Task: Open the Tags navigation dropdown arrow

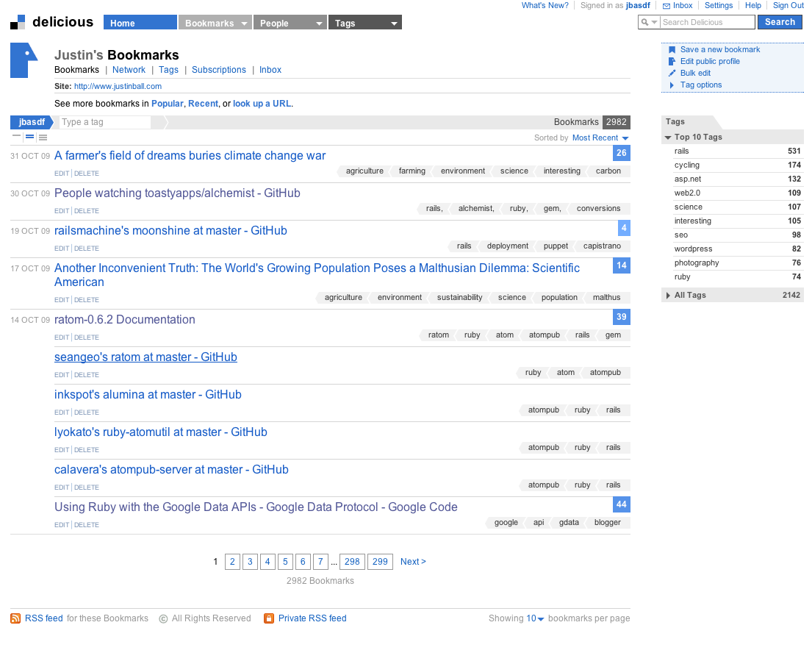Action: (x=394, y=24)
